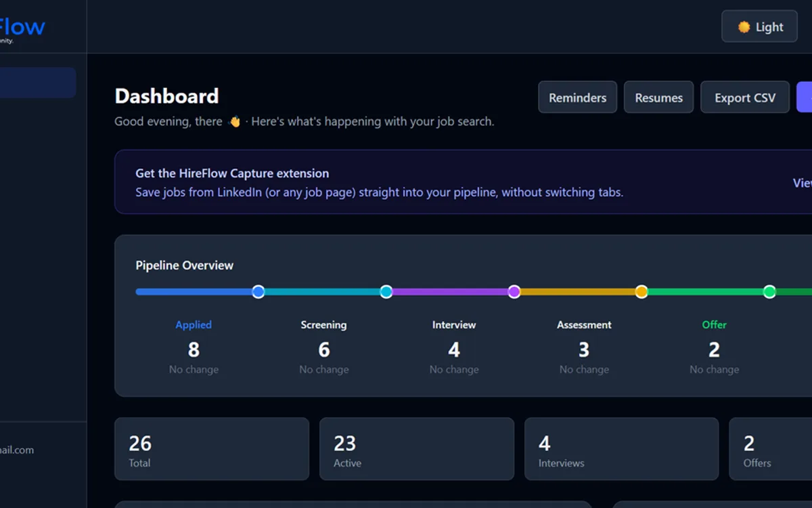Open the 2 Offers stat card
This screenshot has height=508, width=812.
tap(771, 449)
